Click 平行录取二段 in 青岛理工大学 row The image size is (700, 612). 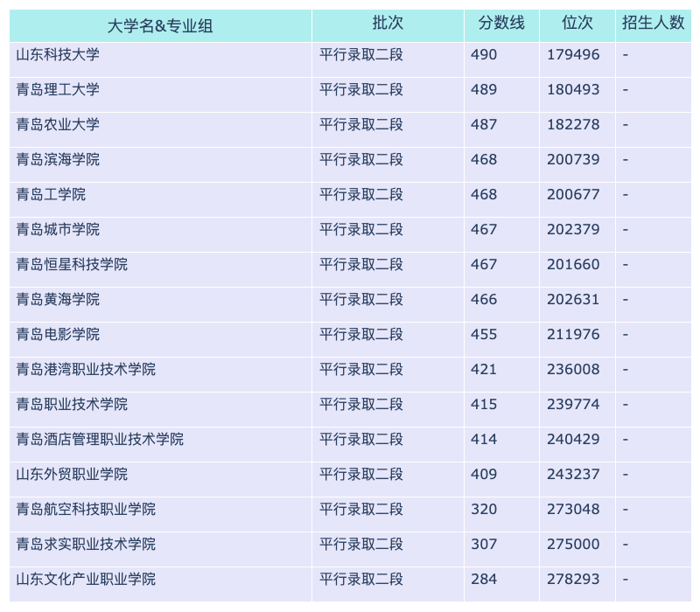tap(361, 89)
